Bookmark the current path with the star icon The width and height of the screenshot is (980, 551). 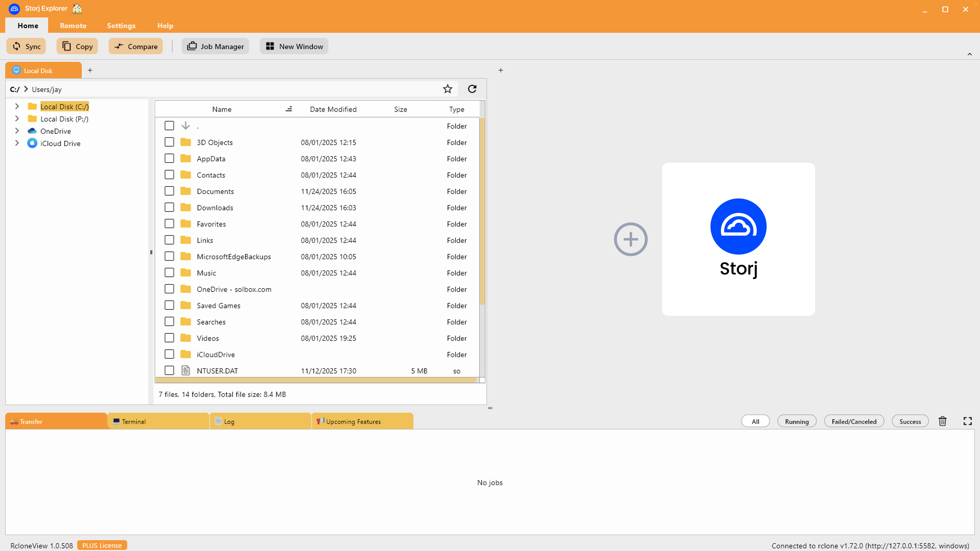(x=447, y=89)
